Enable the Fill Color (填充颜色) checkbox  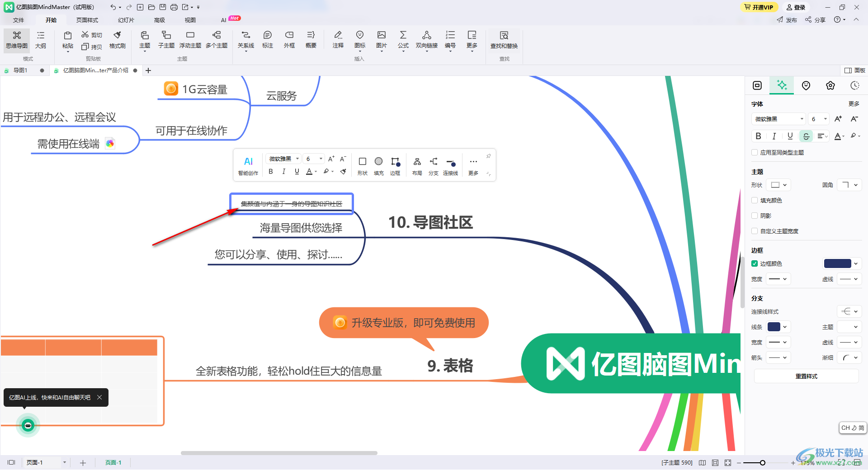pos(755,200)
